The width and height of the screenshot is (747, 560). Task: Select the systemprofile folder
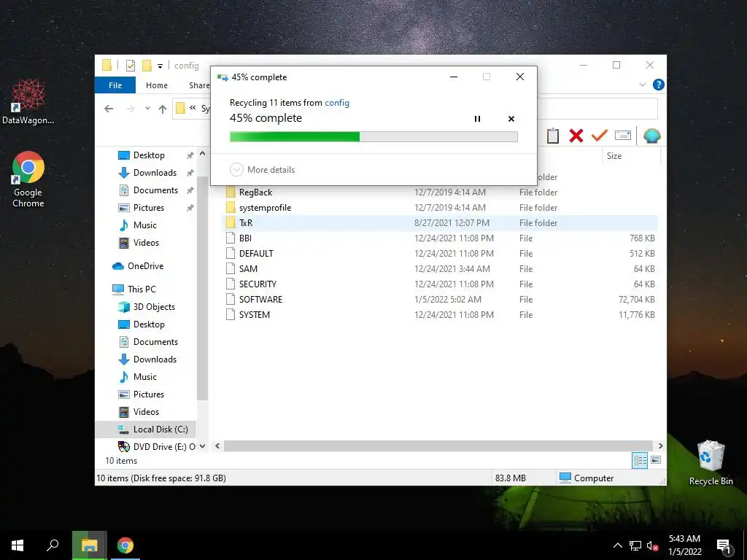[x=265, y=208]
